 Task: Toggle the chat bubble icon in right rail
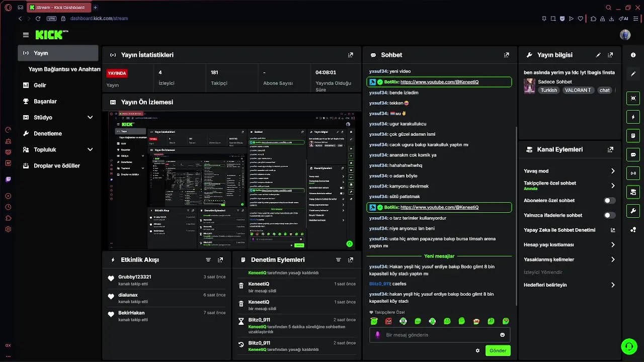click(633, 154)
